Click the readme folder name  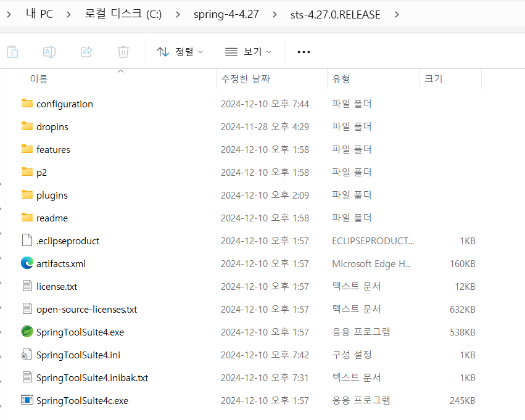click(x=52, y=218)
